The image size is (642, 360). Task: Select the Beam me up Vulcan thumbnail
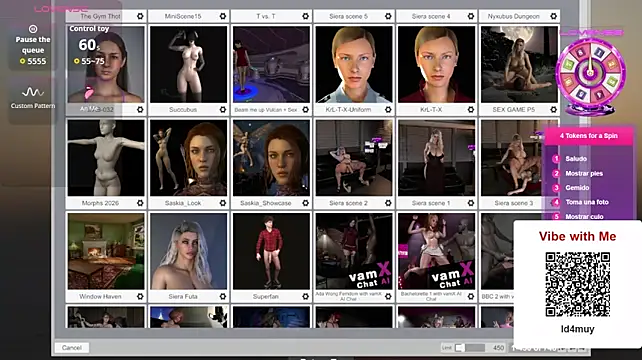(271, 64)
